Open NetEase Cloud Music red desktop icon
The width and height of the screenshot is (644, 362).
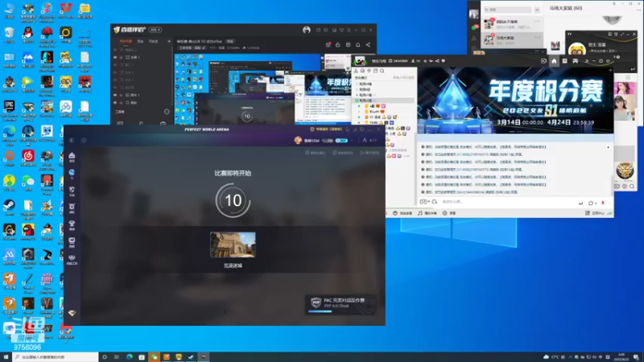tap(28, 156)
